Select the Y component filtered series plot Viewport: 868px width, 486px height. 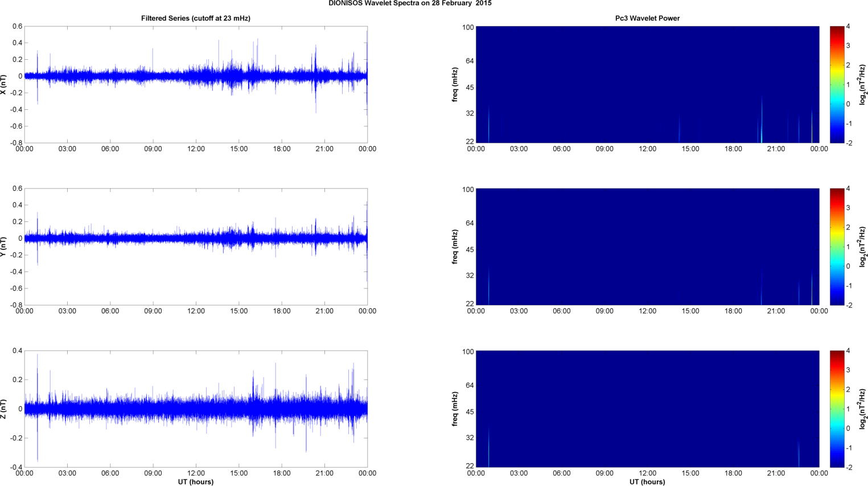tap(196, 247)
